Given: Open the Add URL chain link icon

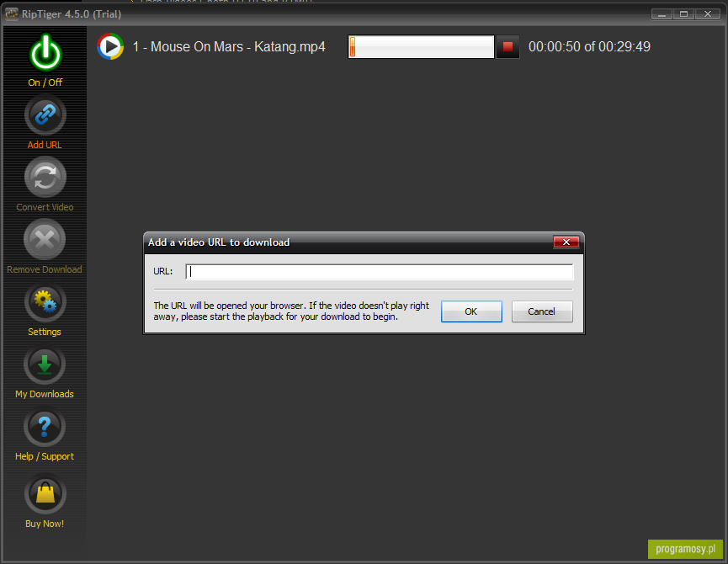Looking at the screenshot, I should pos(45,115).
